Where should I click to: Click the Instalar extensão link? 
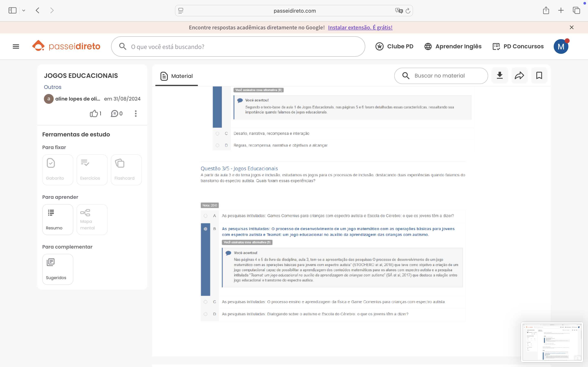[x=360, y=28]
